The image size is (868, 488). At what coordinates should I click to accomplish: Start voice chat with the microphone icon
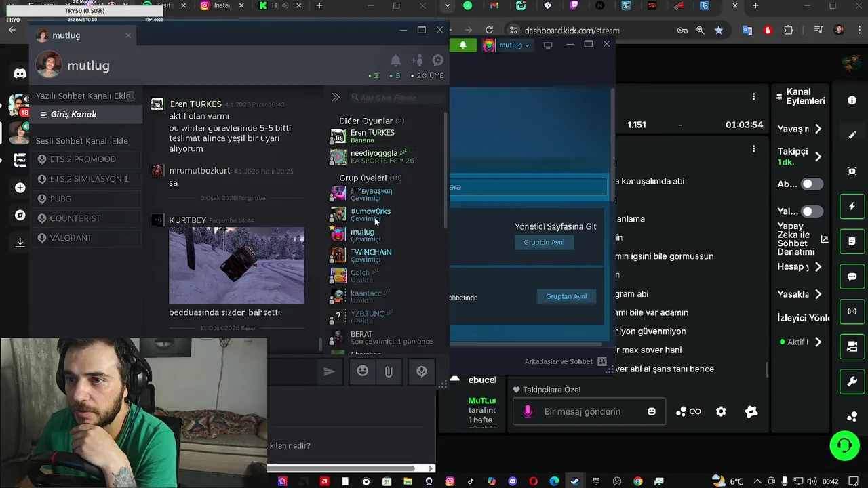[x=421, y=371]
